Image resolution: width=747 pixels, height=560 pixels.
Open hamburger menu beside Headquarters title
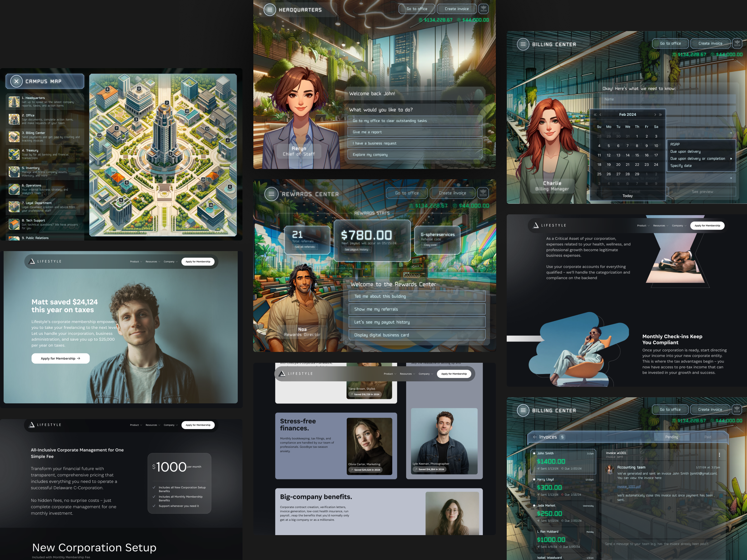270,10
